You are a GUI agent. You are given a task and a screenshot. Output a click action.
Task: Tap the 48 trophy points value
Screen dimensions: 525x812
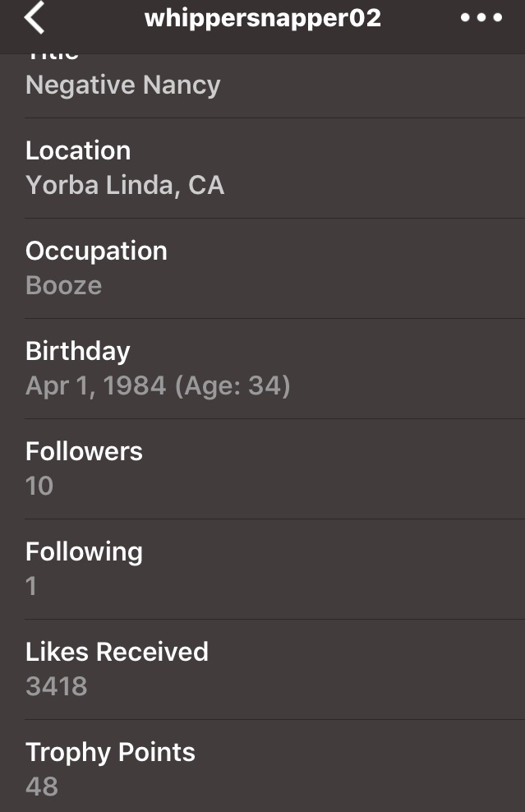[x=42, y=787]
